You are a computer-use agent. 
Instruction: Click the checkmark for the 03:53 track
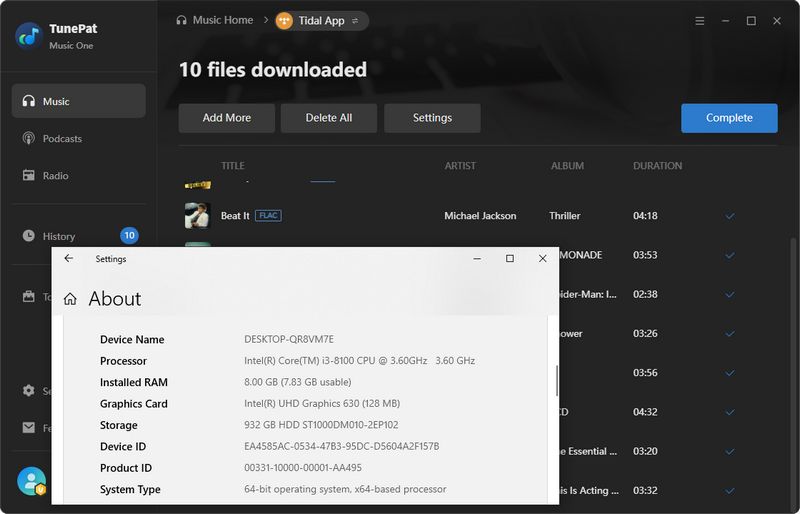point(730,255)
